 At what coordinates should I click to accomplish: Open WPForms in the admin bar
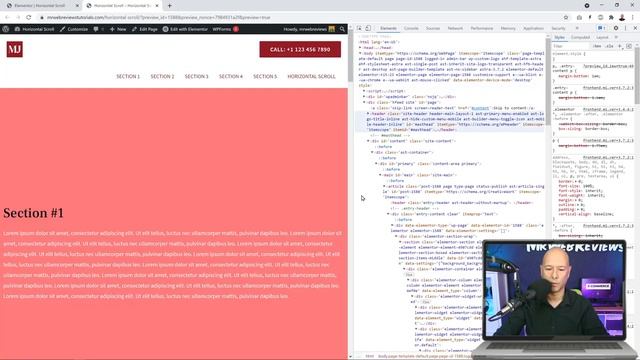coord(225,29)
